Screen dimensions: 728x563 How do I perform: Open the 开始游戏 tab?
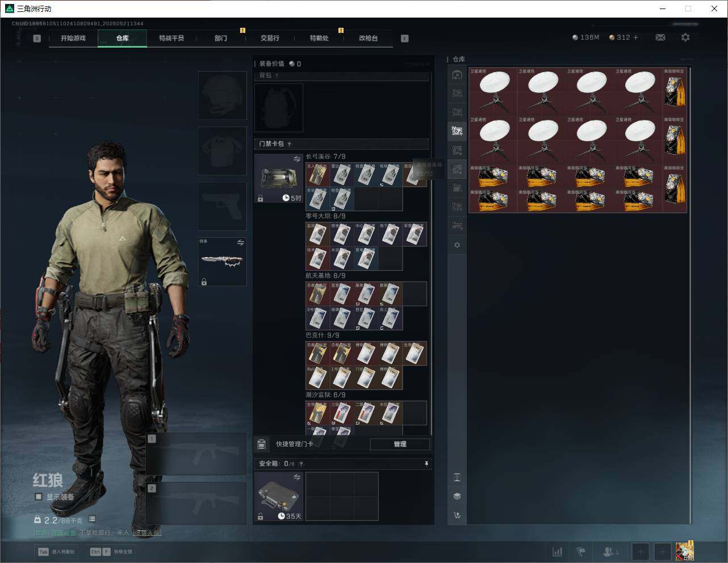pyautogui.click(x=73, y=38)
